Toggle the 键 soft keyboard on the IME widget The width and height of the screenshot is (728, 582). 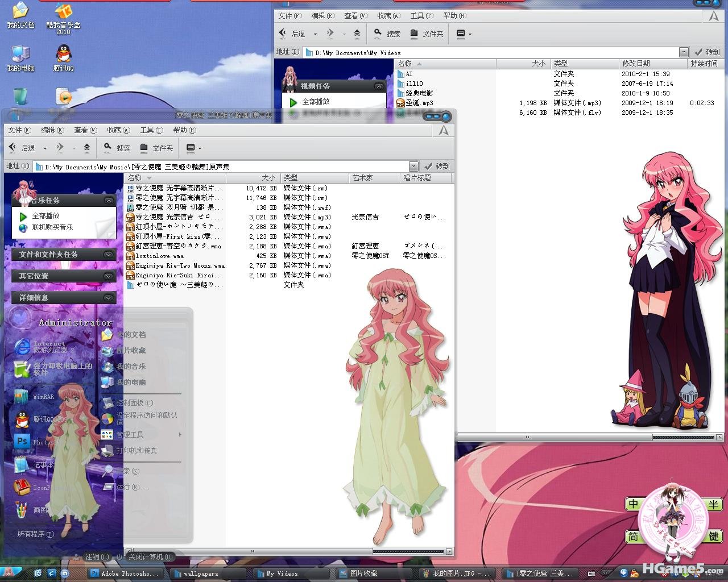(x=713, y=537)
